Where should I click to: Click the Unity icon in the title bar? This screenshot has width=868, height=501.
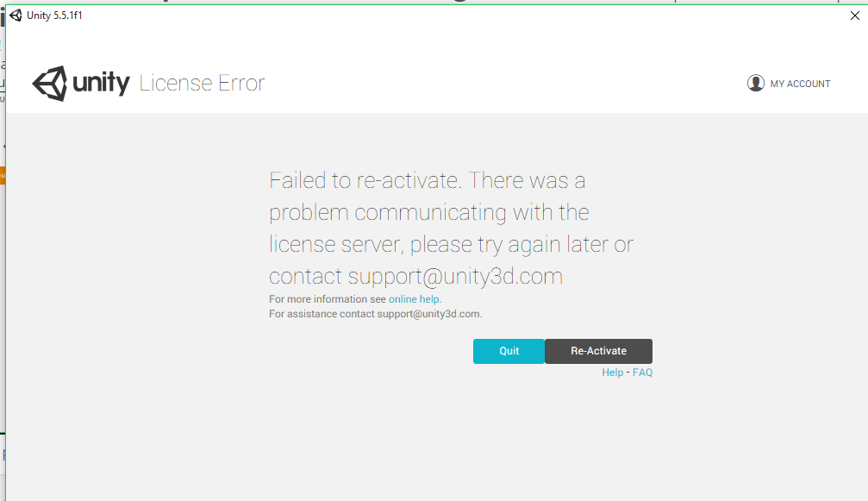coord(16,16)
